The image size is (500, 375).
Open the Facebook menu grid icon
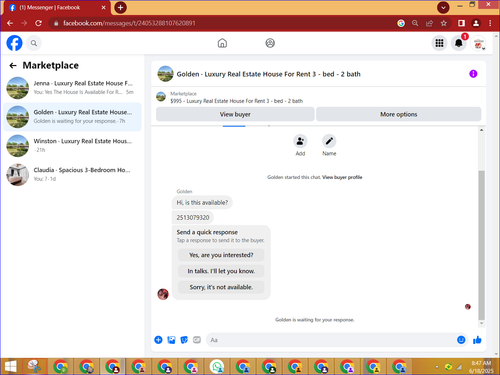pyautogui.click(x=439, y=43)
